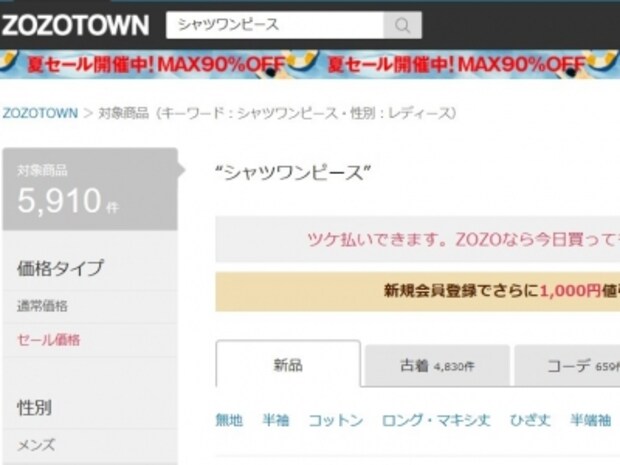This screenshot has height=465, width=620.
Task: Click the 5,910件 result count
Action: (68, 200)
